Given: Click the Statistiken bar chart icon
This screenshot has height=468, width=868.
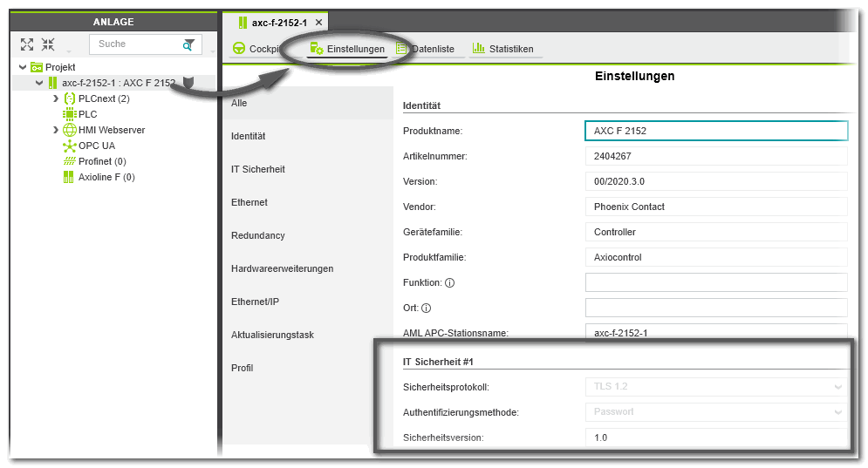Looking at the screenshot, I should tap(478, 49).
